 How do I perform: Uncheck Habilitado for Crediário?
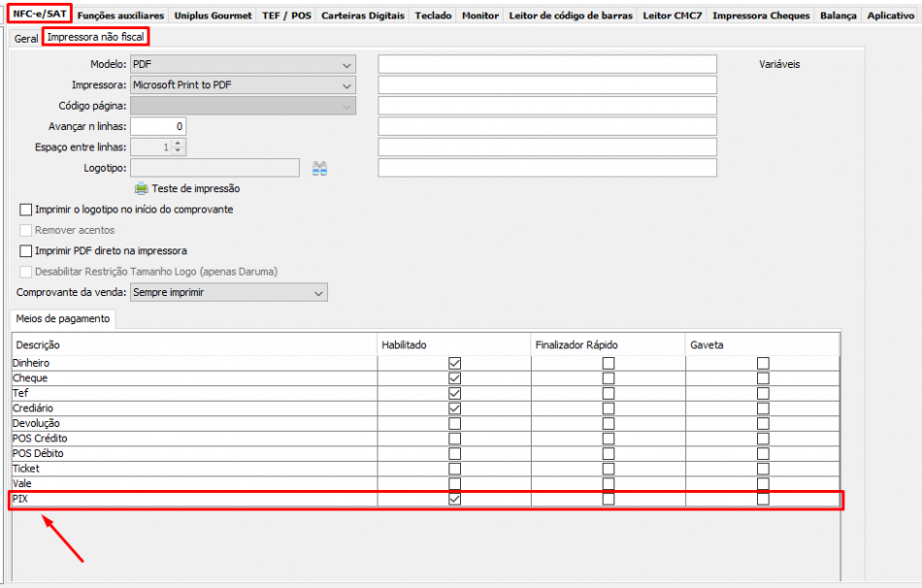454,408
